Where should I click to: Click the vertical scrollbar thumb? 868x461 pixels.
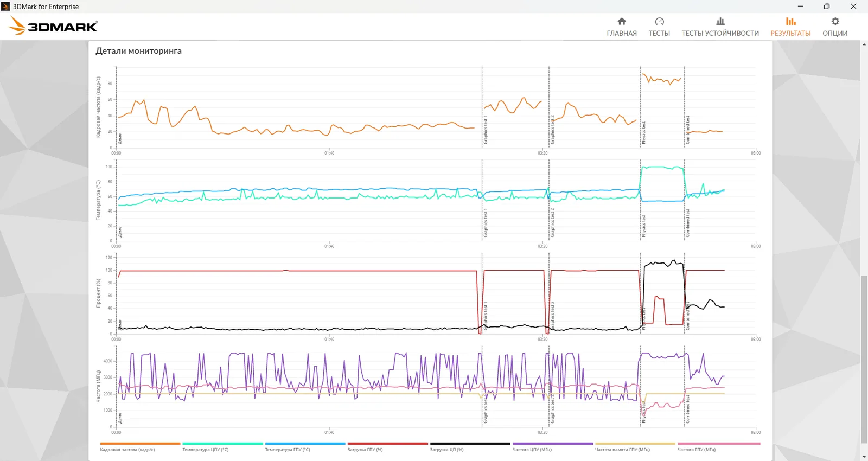(x=864, y=360)
